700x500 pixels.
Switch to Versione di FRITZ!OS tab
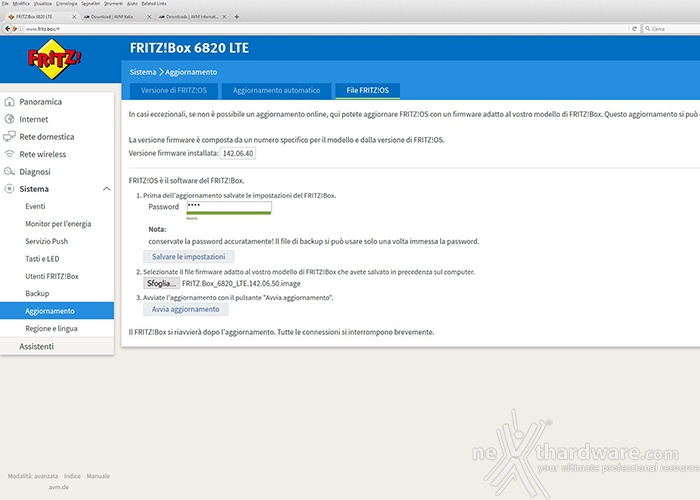coord(174,91)
